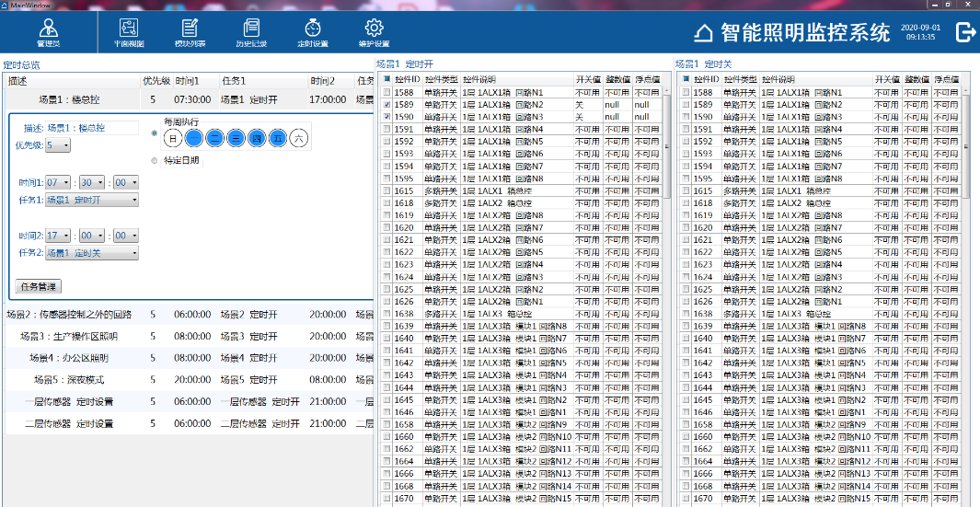Screen dimensions: 980x507
Task: Uncheck row 1590 in 定时开 table
Action: coord(386,117)
